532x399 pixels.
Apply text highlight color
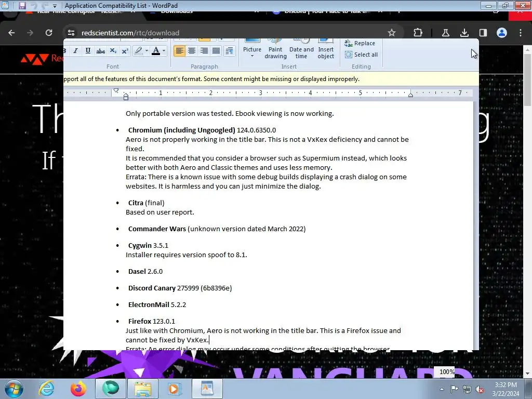pyautogui.click(x=138, y=51)
